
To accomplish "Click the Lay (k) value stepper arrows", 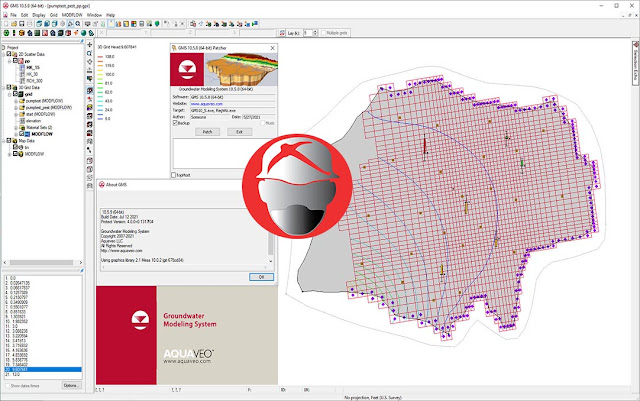I will 315,33.
